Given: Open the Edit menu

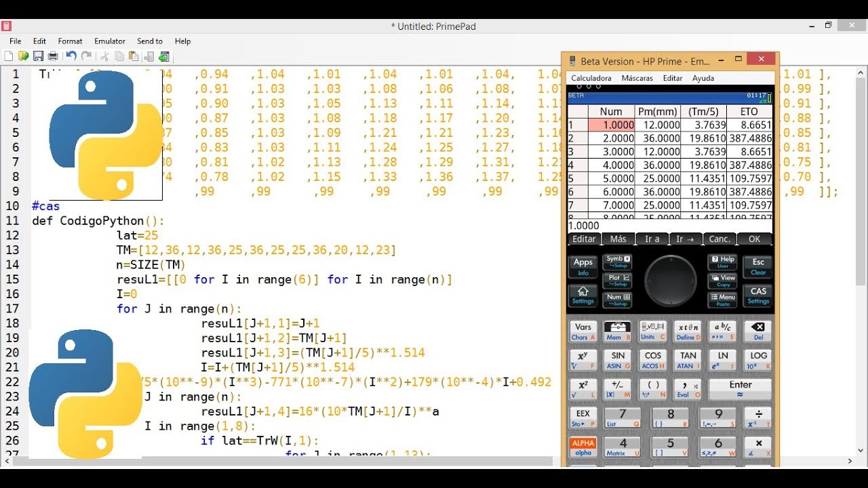Looking at the screenshot, I should coord(40,41).
